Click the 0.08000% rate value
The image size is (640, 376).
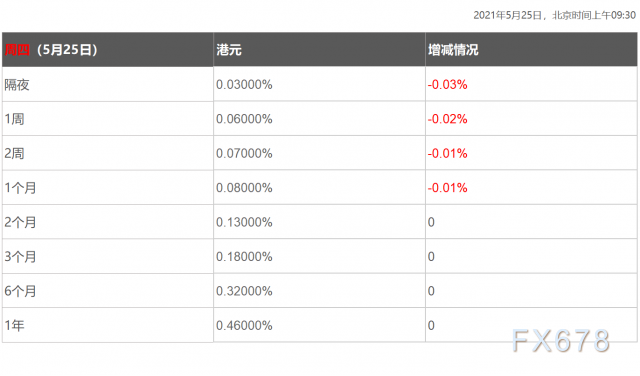click(x=244, y=188)
